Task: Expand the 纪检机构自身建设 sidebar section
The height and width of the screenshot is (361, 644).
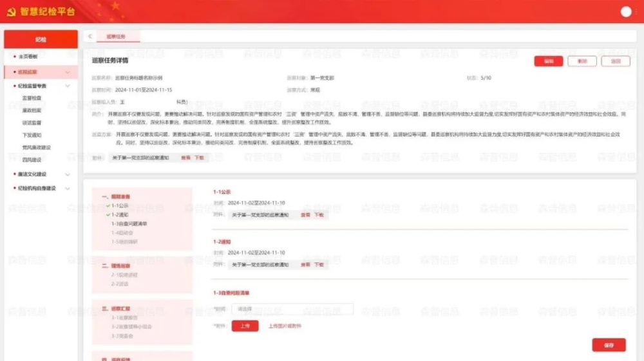Action: [x=68, y=188]
